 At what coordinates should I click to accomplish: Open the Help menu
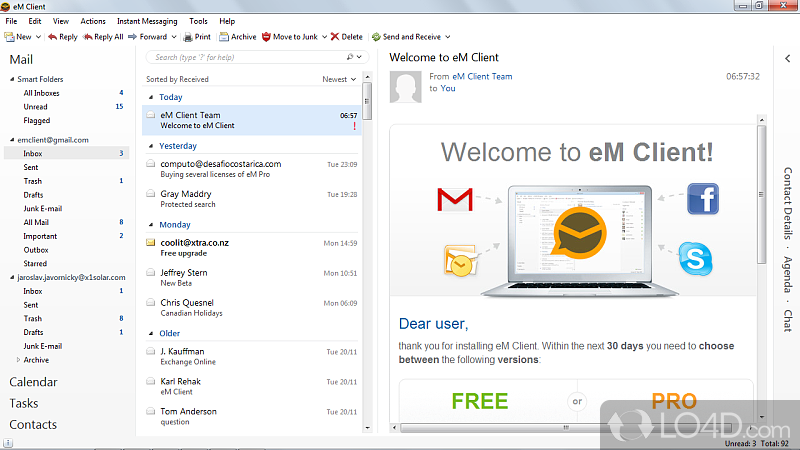227,21
